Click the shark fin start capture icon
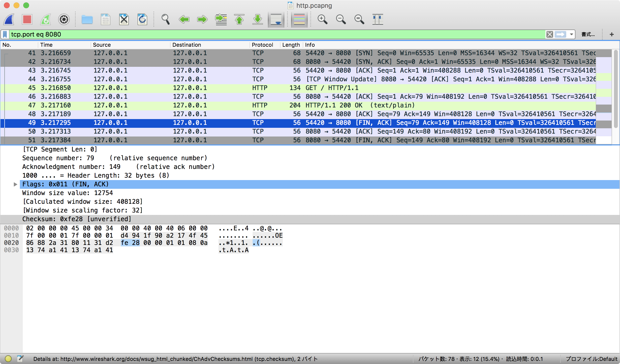The width and height of the screenshot is (620, 364). click(9, 19)
